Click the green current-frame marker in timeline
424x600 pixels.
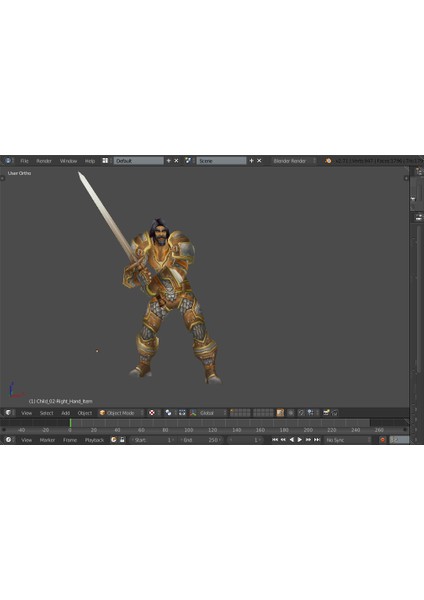tap(70, 423)
